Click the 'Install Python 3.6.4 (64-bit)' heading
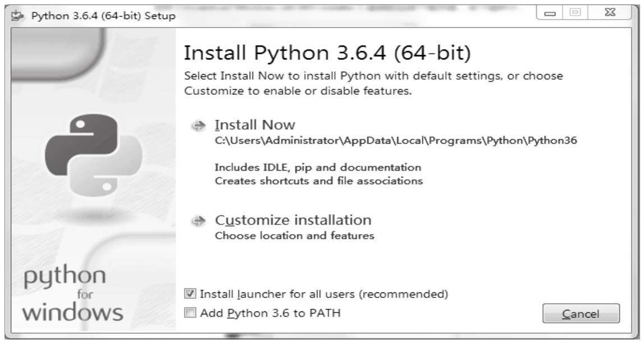 tap(328, 53)
